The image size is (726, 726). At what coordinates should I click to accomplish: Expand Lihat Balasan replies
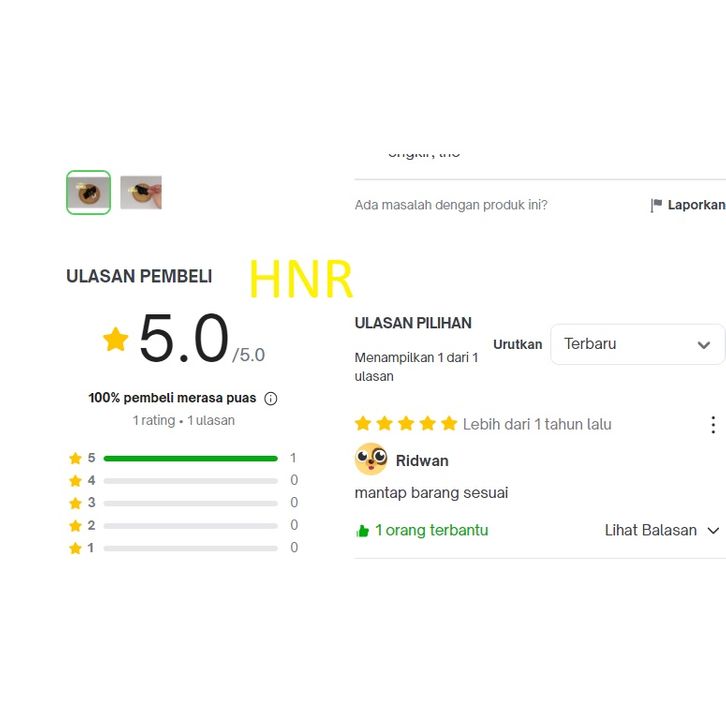(661, 530)
